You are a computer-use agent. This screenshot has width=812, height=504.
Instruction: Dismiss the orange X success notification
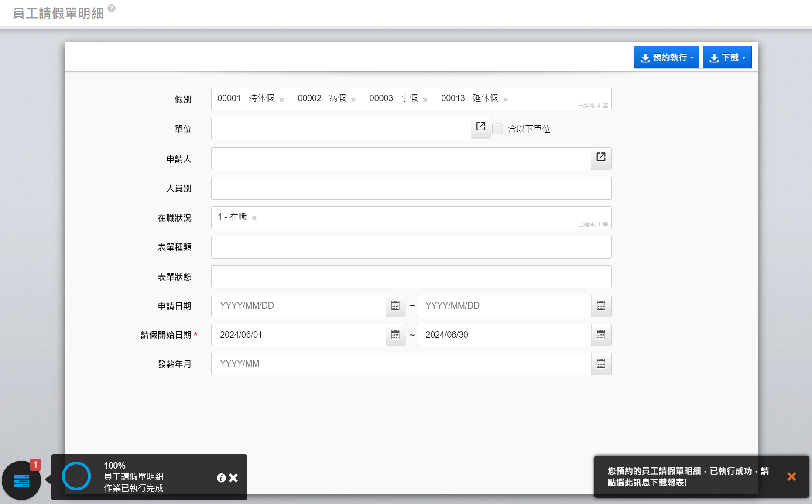(x=791, y=477)
